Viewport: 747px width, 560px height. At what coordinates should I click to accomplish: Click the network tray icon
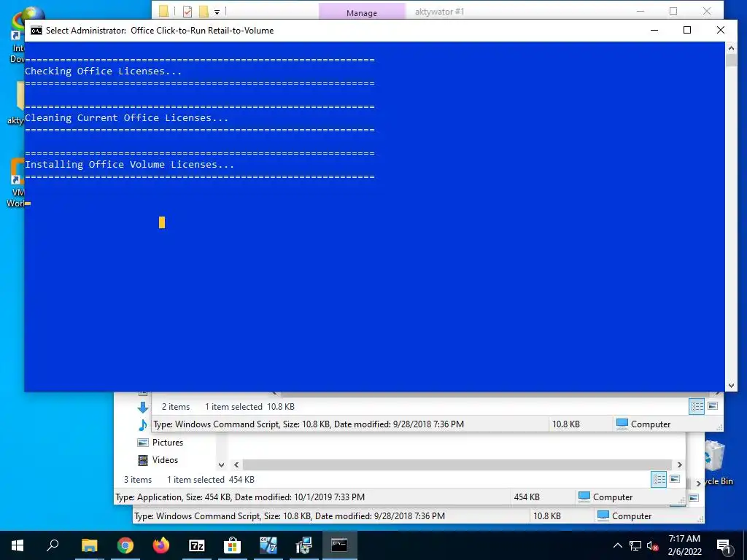[635, 545]
